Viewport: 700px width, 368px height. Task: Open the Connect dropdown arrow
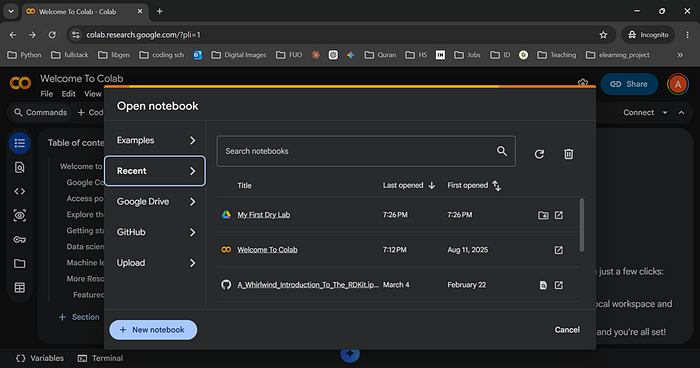(665, 113)
